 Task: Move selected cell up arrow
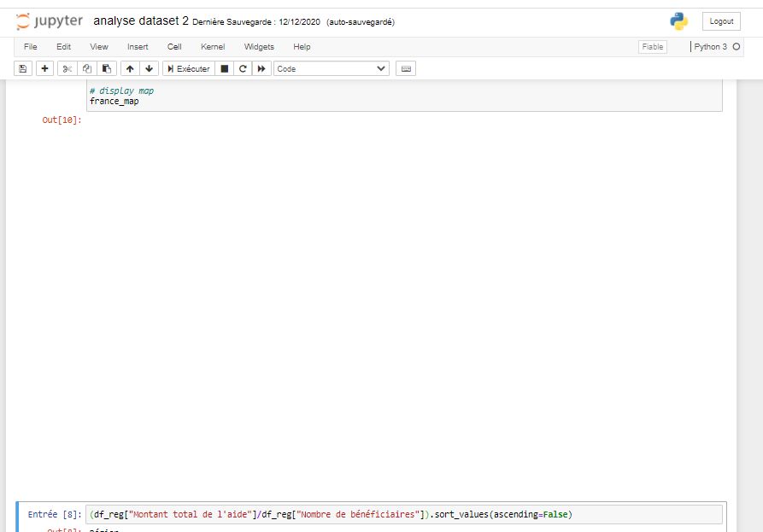(x=130, y=68)
